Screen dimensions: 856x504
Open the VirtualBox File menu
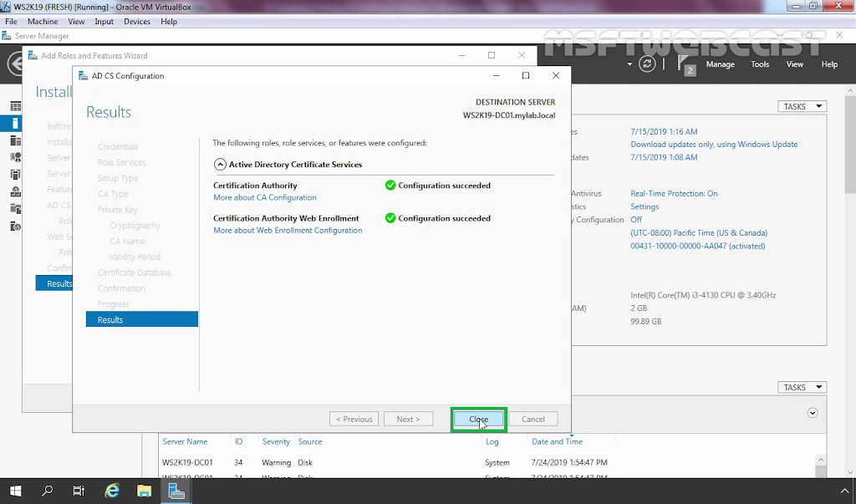tap(11, 21)
